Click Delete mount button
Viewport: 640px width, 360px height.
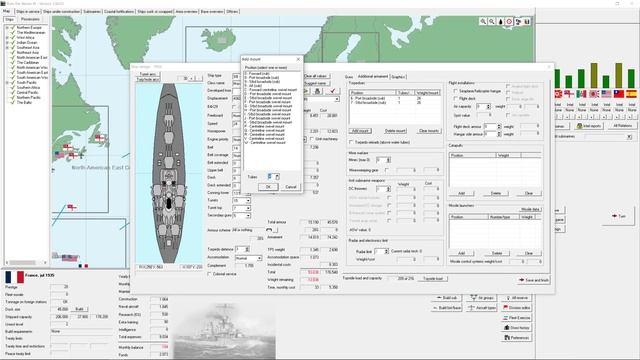(x=395, y=131)
